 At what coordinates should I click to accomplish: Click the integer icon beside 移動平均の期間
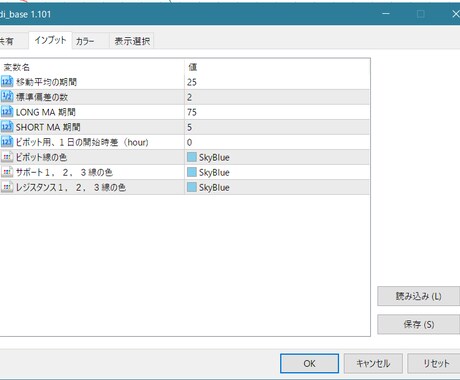click(7, 82)
